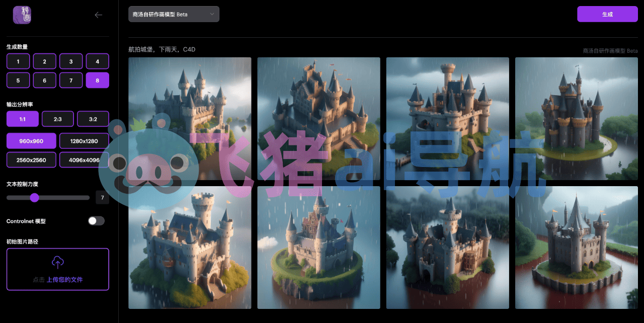
Task: Click the 生成数量 section label
Action: tap(17, 47)
